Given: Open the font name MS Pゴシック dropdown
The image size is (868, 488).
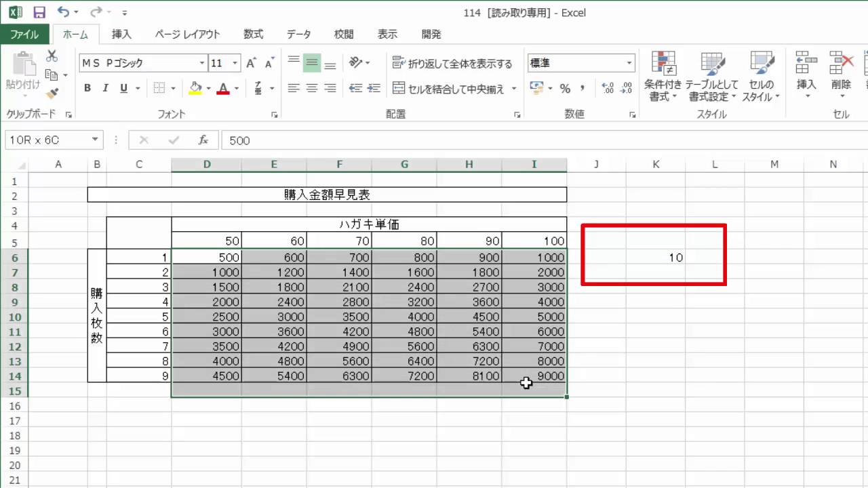Looking at the screenshot, I should tap(202, 63).
